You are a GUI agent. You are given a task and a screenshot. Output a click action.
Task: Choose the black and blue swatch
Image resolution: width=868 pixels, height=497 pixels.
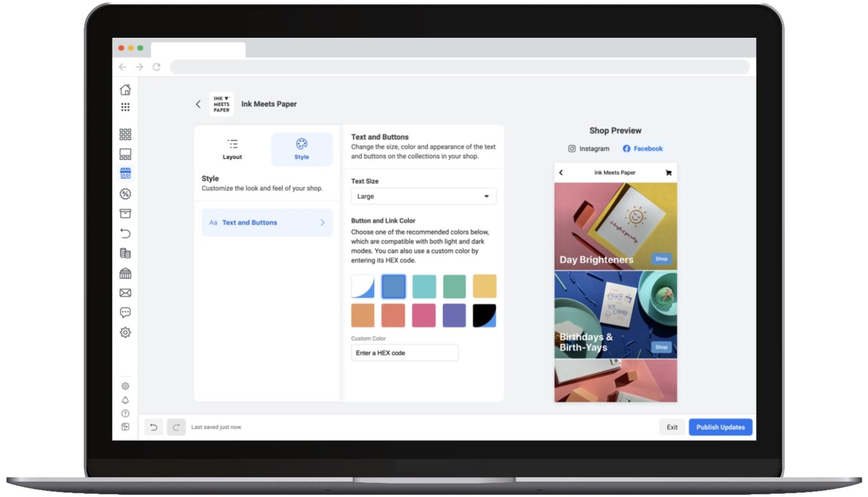tap(484, 316)
